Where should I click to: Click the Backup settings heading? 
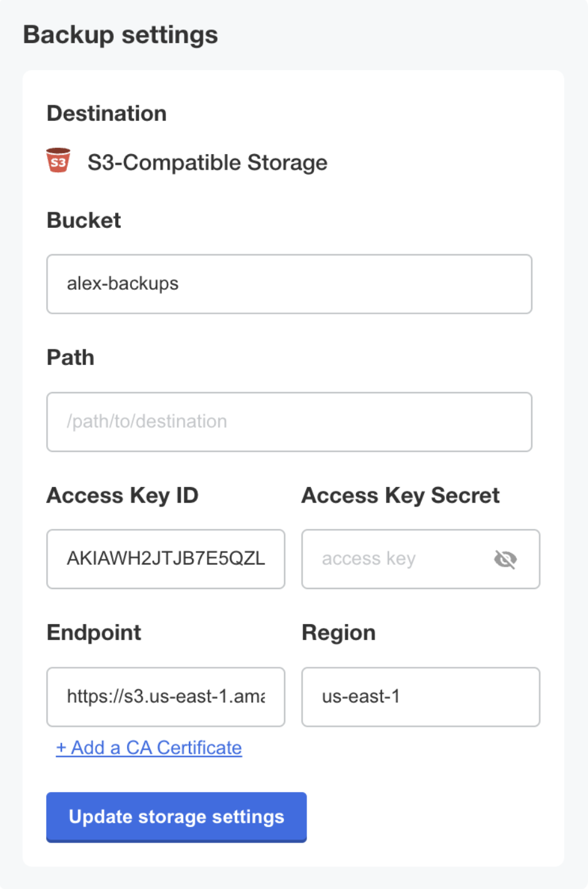coord(119,34)
